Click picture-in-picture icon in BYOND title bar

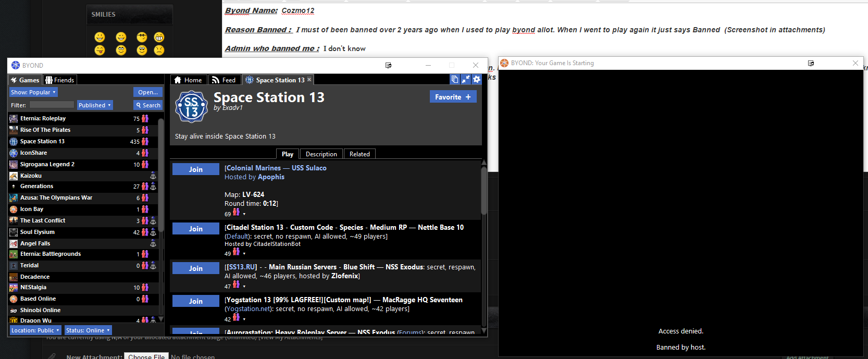tap(388, 65)
